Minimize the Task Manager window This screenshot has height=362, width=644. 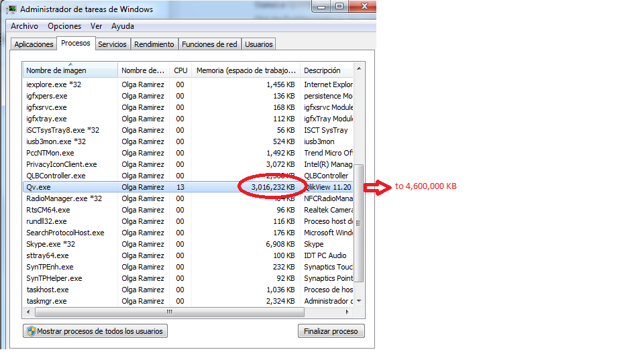[x=322, y=6]
